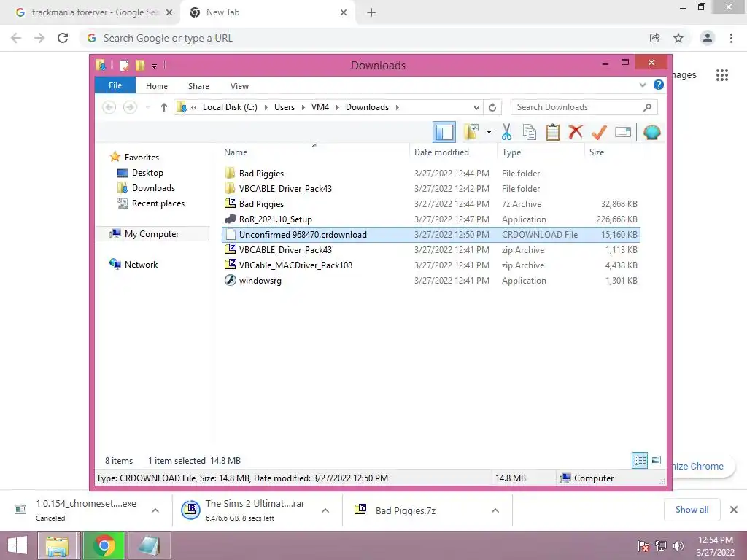The height and width of the screenshot is (560, 747).
Task: Select the VBCABLE_Driver_Pack43 zip archive
Action: coord(430,249)
